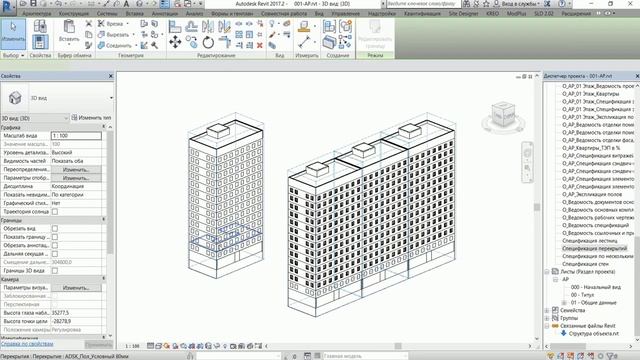This screenshot has height=360, width=640.
Task: Click Изменить button for Переопределения
Action: [76, 169]
